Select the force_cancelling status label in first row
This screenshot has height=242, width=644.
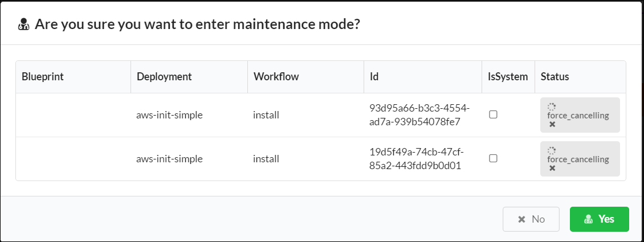click(578, 116)
